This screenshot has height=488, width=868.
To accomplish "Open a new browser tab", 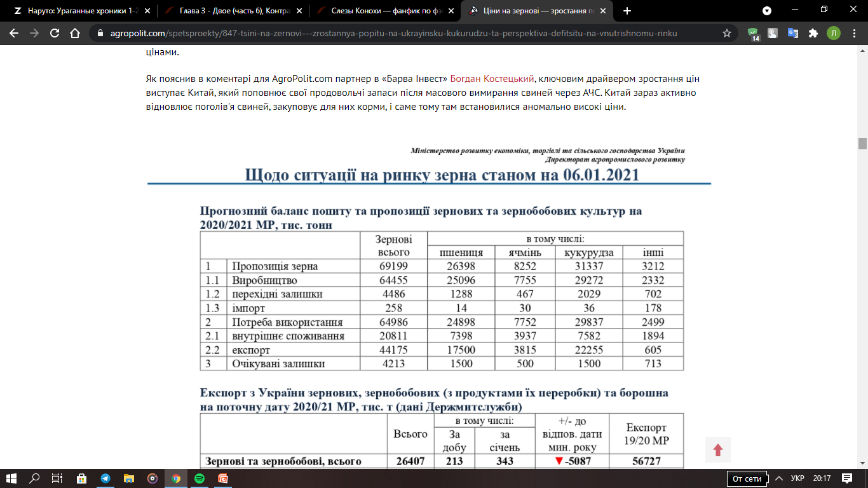I will tap(627, 11).
